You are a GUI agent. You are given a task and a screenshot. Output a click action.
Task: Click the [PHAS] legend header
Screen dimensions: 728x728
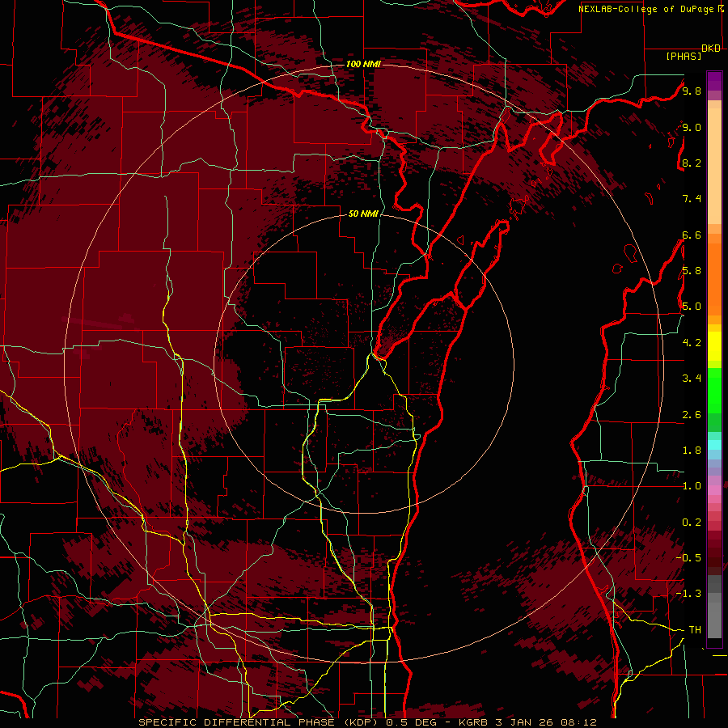[x=684, y=56]
